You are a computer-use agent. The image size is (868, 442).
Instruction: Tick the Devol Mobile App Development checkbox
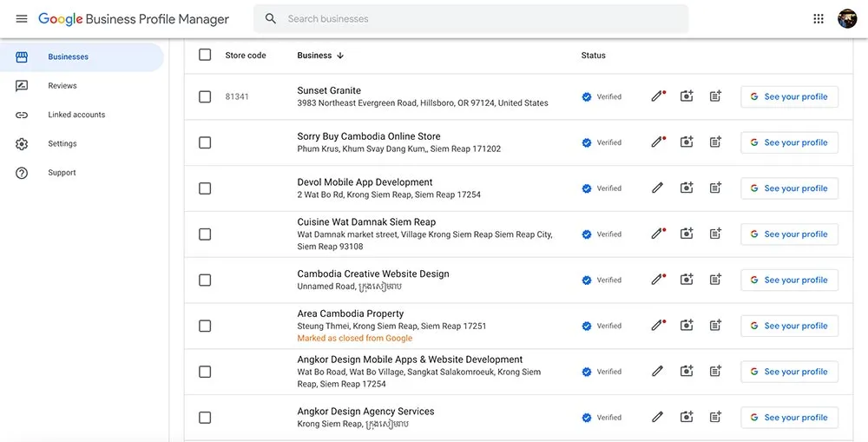click(x=205, y=188)
